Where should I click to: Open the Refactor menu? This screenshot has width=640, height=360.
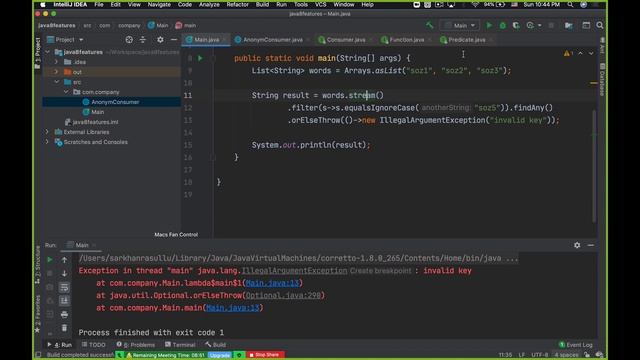[238, 4]
